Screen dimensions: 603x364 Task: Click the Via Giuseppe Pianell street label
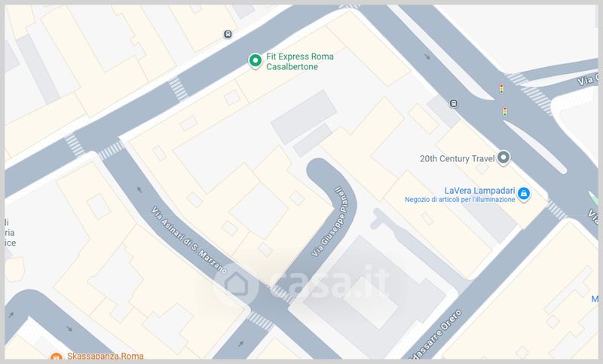pos(328,222)
